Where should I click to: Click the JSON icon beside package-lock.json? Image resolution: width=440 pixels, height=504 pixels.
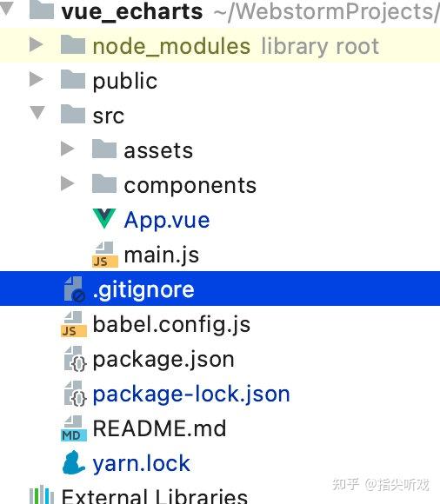coord(75,394)
